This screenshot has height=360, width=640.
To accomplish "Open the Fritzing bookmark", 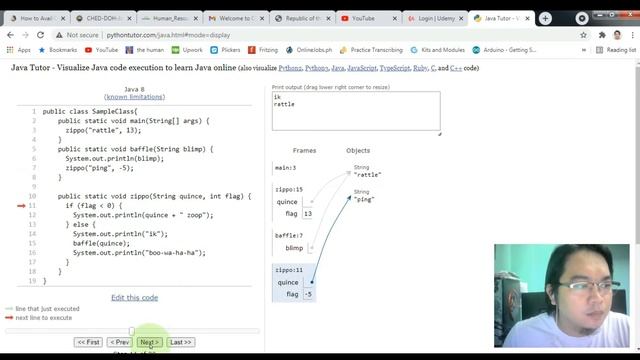I will point(263,50).
